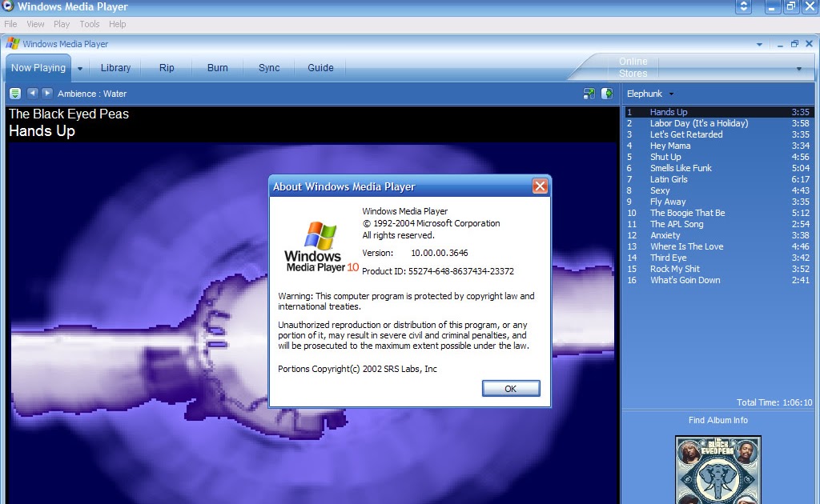
Task: Select Anxiety track
Action: pyautogui.click(x=718, y=235)
